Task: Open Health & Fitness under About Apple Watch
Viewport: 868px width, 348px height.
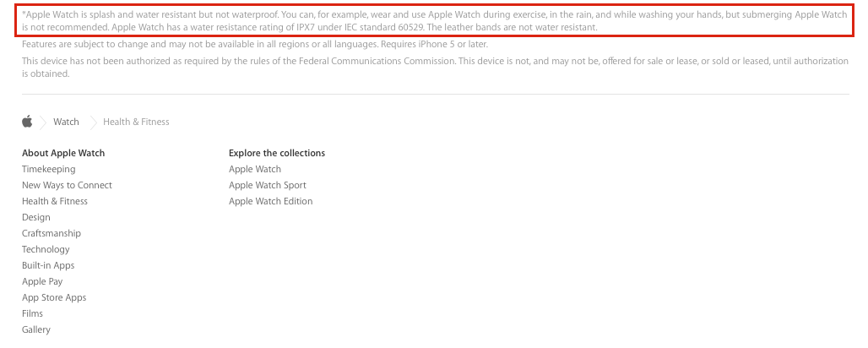Action: (x=55, y=201)
